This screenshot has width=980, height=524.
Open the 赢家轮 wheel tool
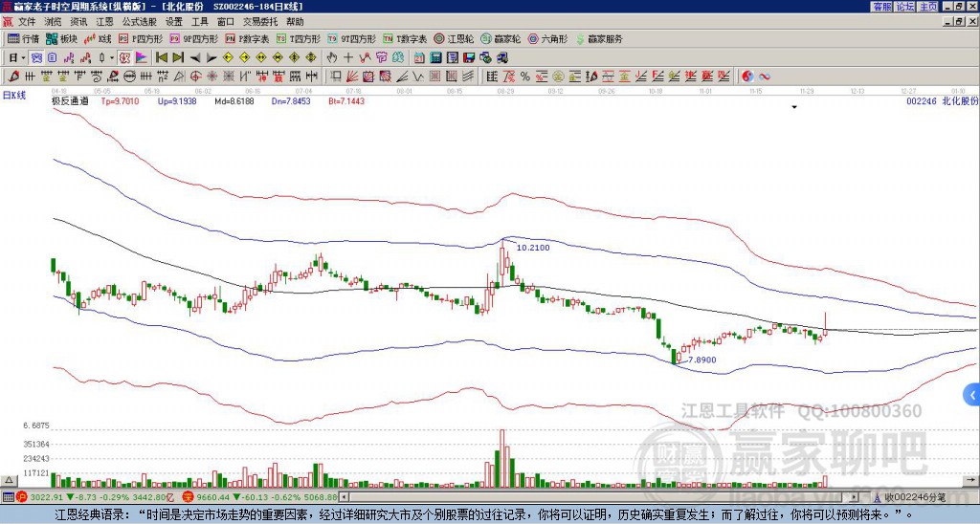tap(501, 38)
